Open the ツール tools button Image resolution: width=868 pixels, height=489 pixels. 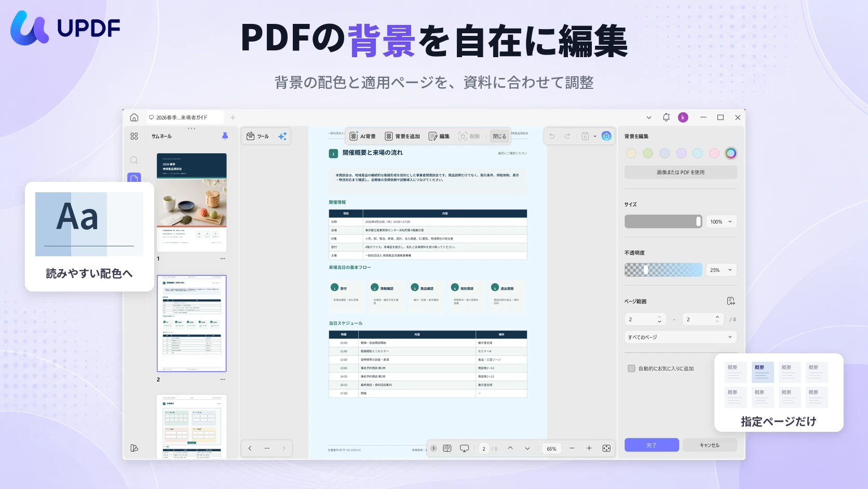(257, 136)
